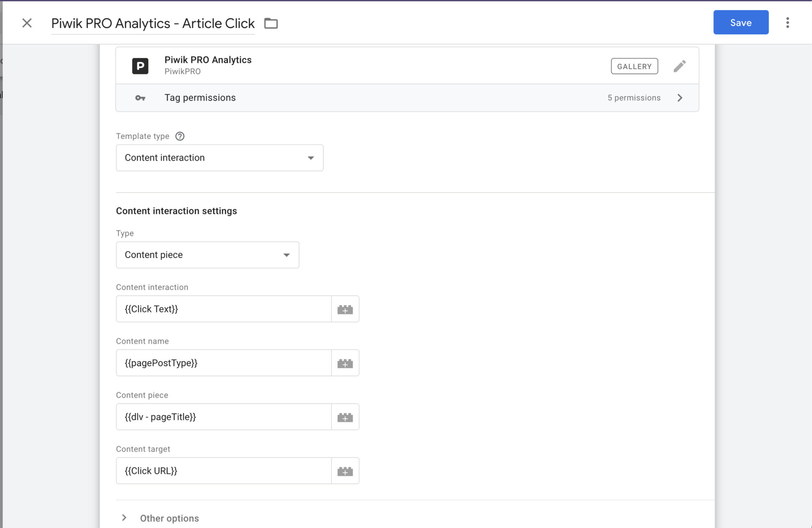
Task: Insert variable into Content name field
Action: [345, 363]
